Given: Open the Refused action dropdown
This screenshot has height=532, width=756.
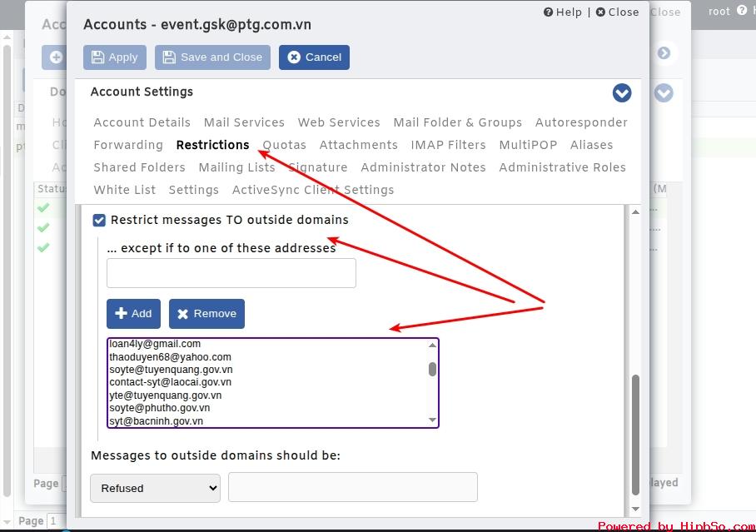Looking at the screenshot, I should (x=155, y=488).
